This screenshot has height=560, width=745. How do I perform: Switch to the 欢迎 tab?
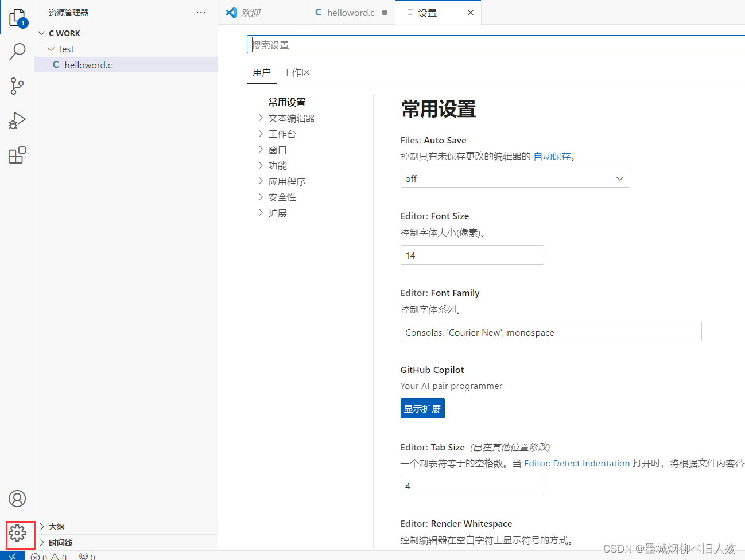(x=261, y=13)
